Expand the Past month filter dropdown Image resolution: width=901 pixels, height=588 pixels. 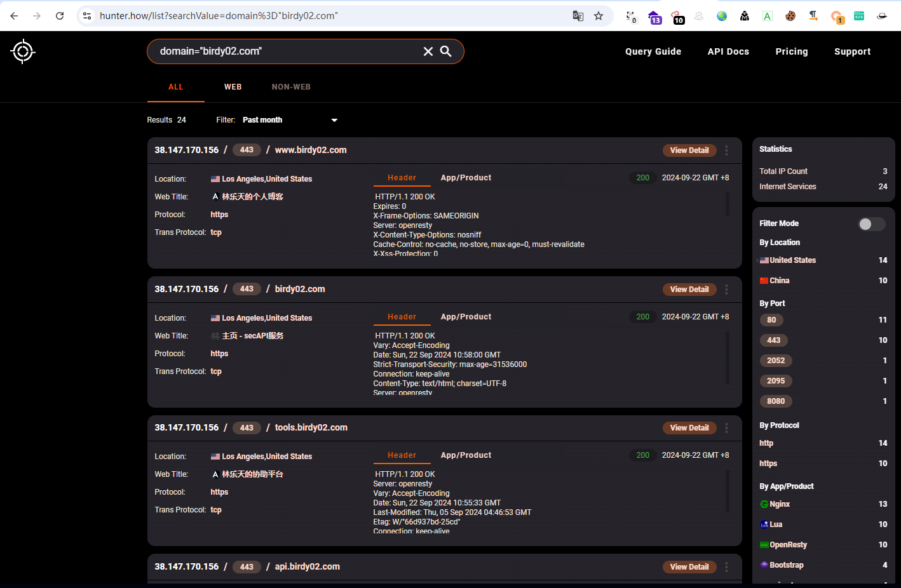pyautogui.click(x=334, y=120)
